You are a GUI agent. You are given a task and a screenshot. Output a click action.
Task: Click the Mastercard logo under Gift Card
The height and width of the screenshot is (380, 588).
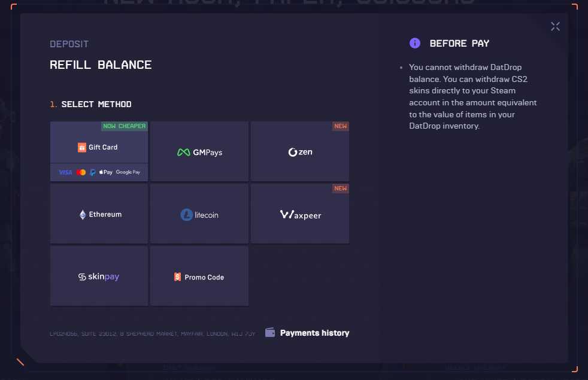81,172
